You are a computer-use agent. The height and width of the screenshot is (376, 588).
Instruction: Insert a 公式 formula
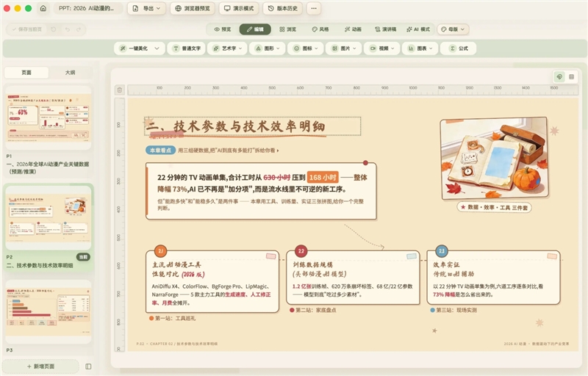[x=458, y=48]
